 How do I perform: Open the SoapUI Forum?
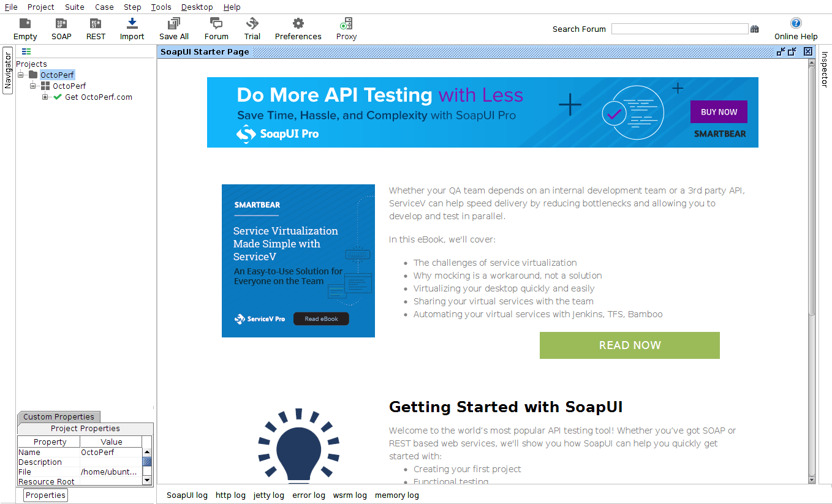coord(216,28)
